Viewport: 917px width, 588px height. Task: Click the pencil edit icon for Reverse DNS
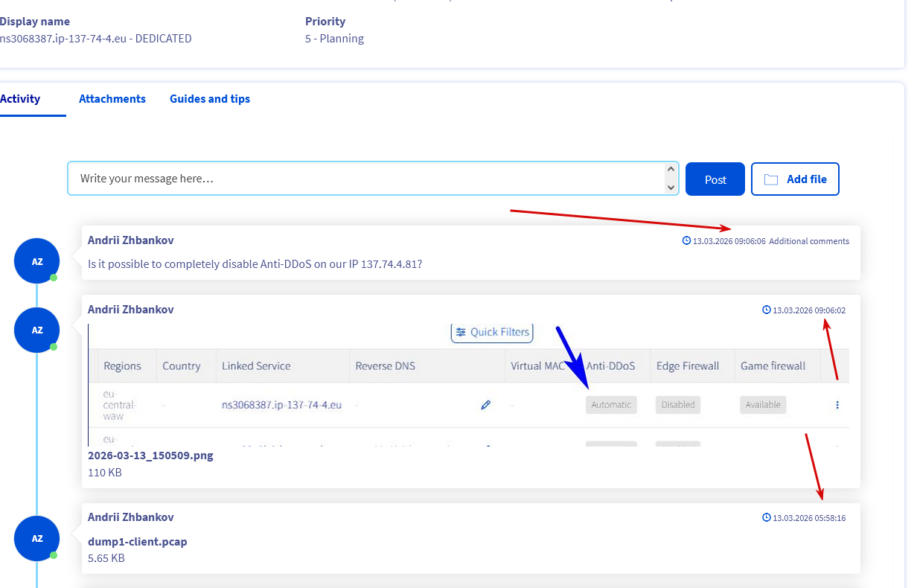[x=486, y=405]
